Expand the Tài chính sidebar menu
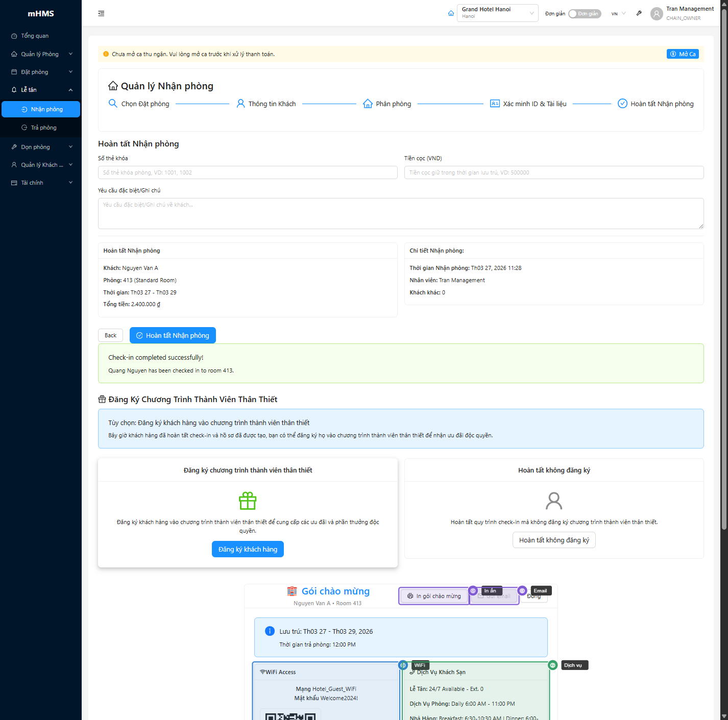The image size is (728, 720). coord(41,183)
